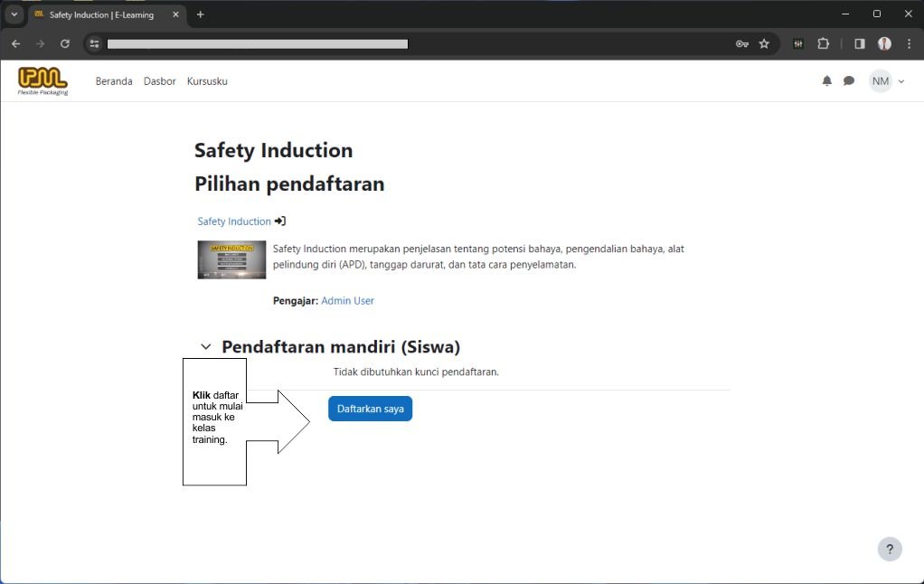This screenshot has width=924, height=584.
Task: Click the IPM Flexible Packaging logo
Action: click(x=42, y=80)
